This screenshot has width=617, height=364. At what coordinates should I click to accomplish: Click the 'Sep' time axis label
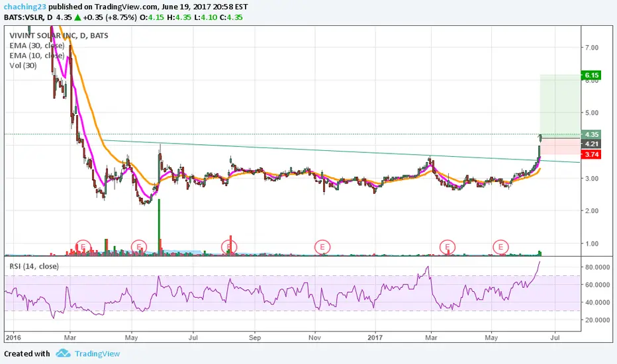pos(255,338)
